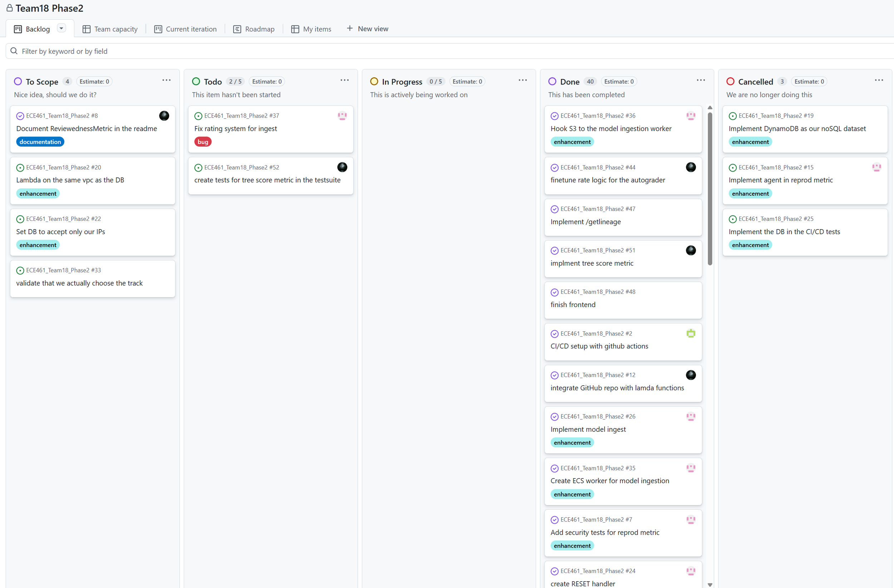Click the open-issue status icon on issue #52

coord(198,167)
